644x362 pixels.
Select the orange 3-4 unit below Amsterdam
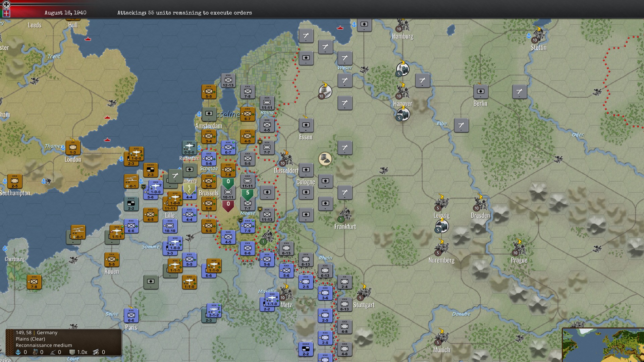point(209,136)
